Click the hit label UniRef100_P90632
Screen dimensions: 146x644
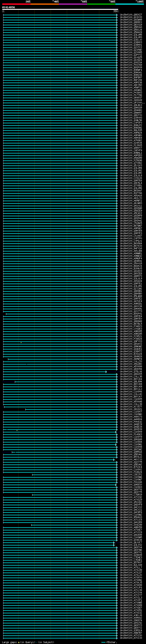(131, 422)
